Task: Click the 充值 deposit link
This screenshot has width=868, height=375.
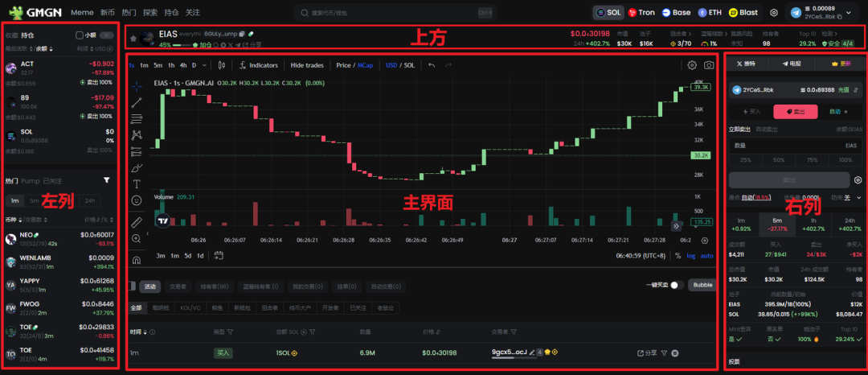Action: 843,89
